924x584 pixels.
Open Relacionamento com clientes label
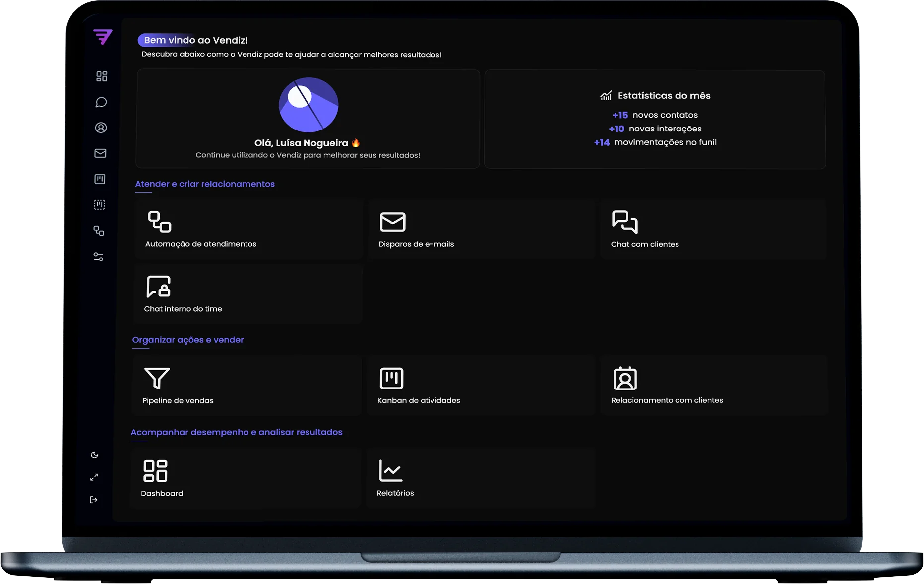(667, 400)
